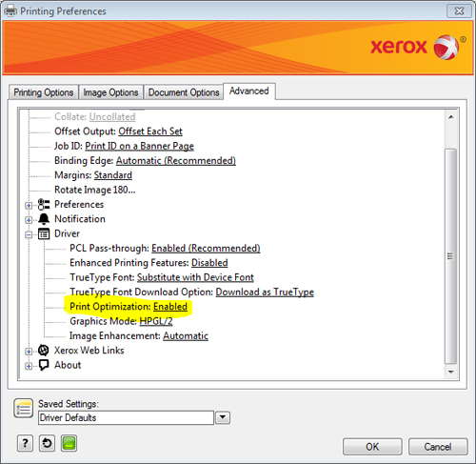Click the vertical scrollbar thumb

[x=450, y=256]
